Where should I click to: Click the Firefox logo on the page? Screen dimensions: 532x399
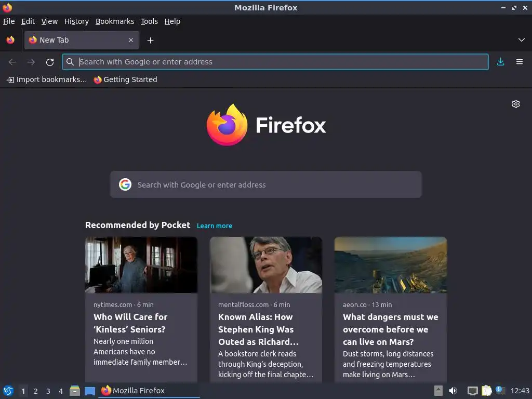[266, 125]
